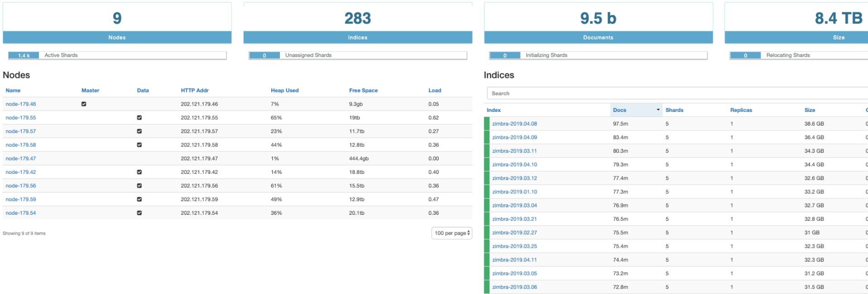868x294 pixels.
Task: Open node-179.47 details link
Action: (x=21, y=159)
